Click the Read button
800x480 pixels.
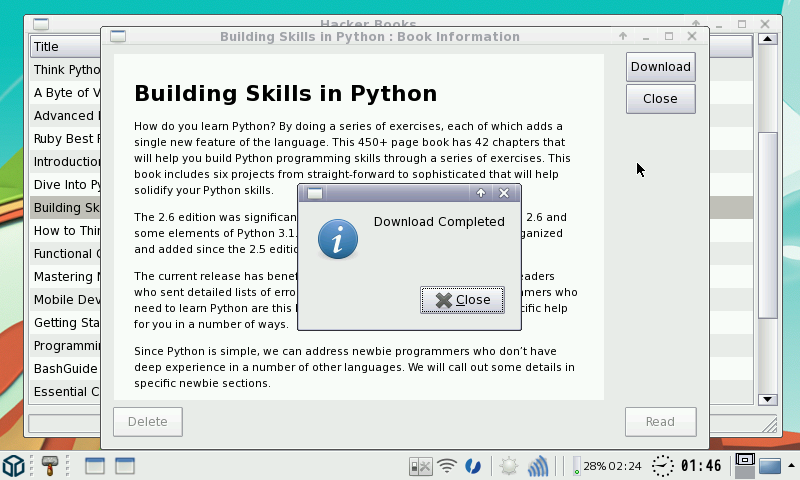coord(660,422)
